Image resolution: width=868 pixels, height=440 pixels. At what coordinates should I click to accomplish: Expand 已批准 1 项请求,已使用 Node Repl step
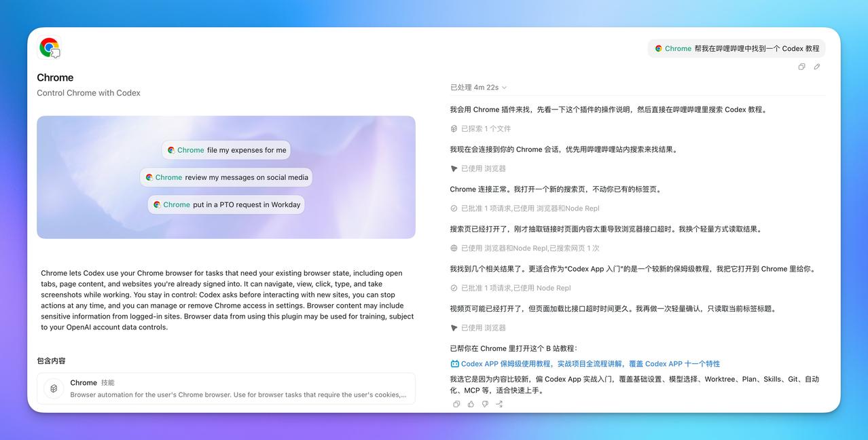tap(510, 288)
